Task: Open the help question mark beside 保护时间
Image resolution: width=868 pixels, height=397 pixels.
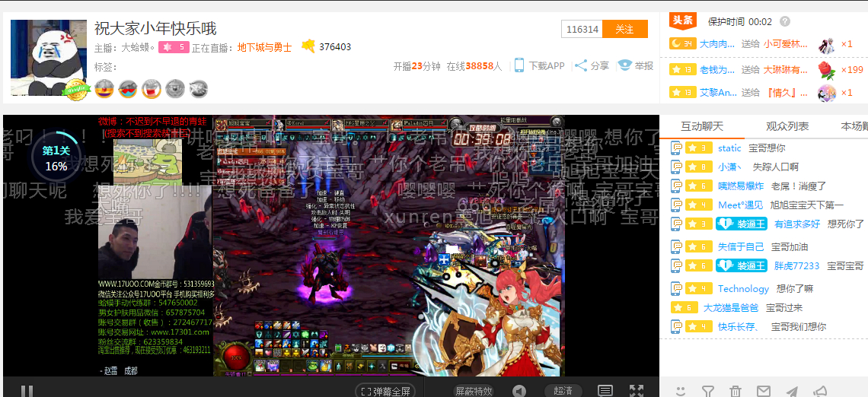Action: [785, 21]
